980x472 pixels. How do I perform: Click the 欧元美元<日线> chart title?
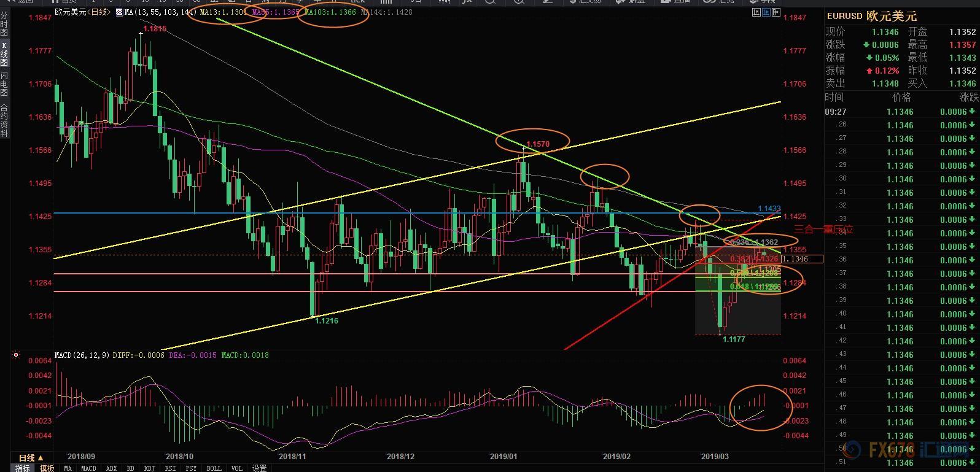pos(83,12)
